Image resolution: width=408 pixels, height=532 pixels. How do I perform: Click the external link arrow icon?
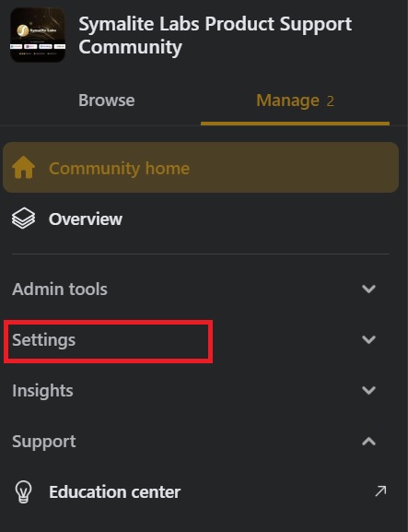[x=380, y=491]
